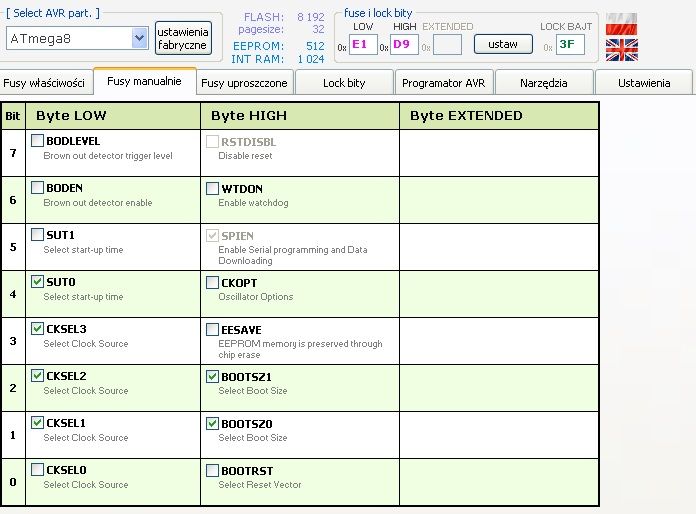Open the 'Lock bity' tab
The image size is (696, 514).
(x=344, y=83)
